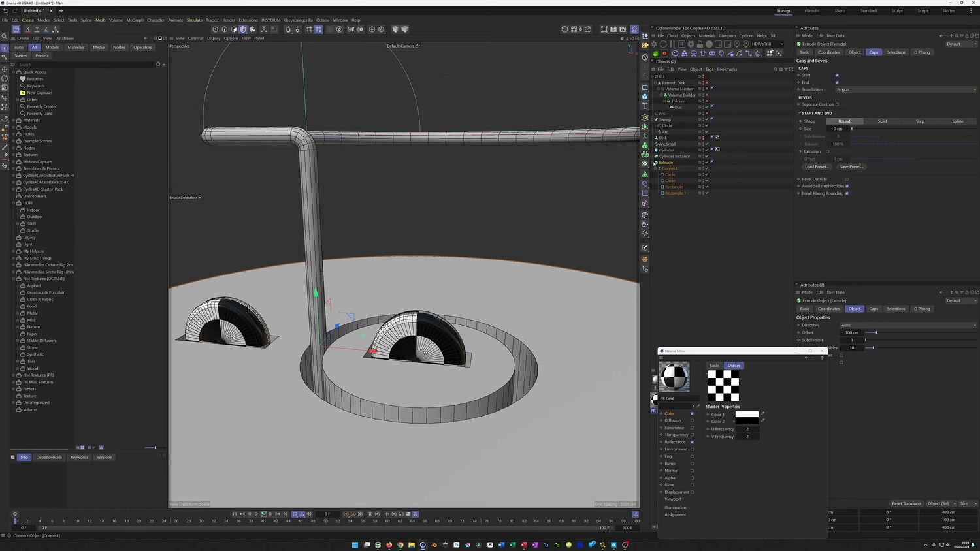Enable Separate Controls checkbox
The height and width of the screenshot is (551, 980).
pos(837,104)
